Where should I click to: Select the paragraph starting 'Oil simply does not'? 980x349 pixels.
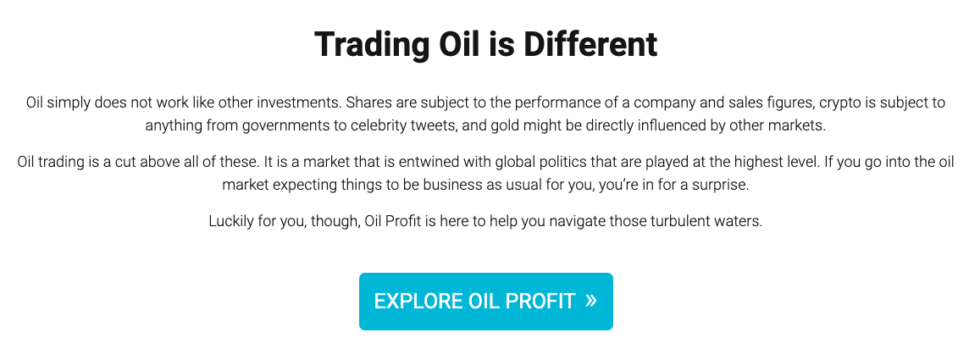pos(485,114)
